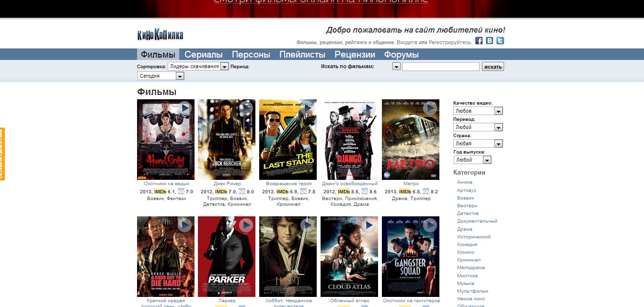Image resolution: width=644 pixels, height=307 pixels.
Task: Expand the Период dropdown showing Сегодня
Action: (161, 76)
